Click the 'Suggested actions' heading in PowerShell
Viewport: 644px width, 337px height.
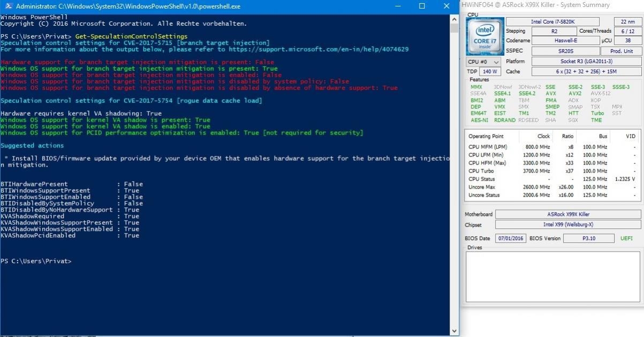[x=32, y=146]
